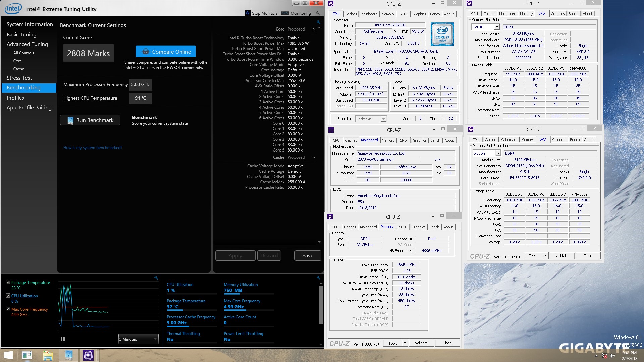Click title icon of CPU-Z Slot #2 SPD window
This screenshot has width=644, height=362.
[471, 129]
